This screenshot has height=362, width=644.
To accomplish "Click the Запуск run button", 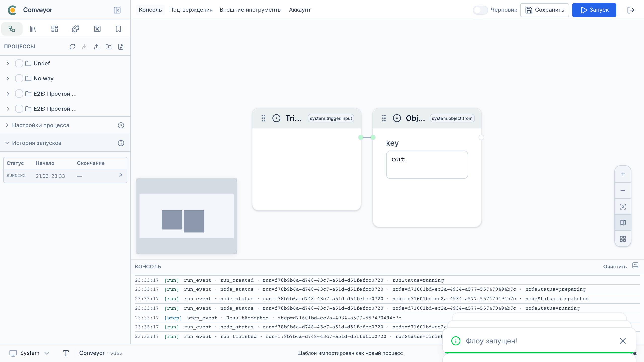I will pyautogui.click(x=594, y=10).
